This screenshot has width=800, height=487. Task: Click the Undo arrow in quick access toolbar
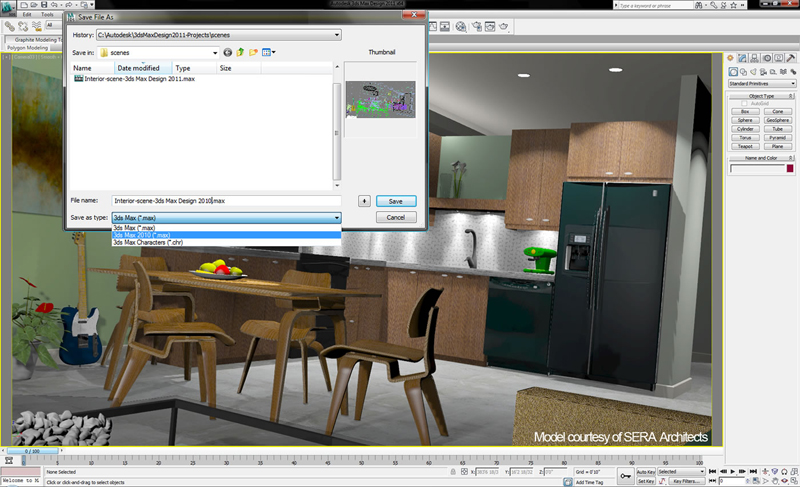pyautogui.click(x=55, y=5)
